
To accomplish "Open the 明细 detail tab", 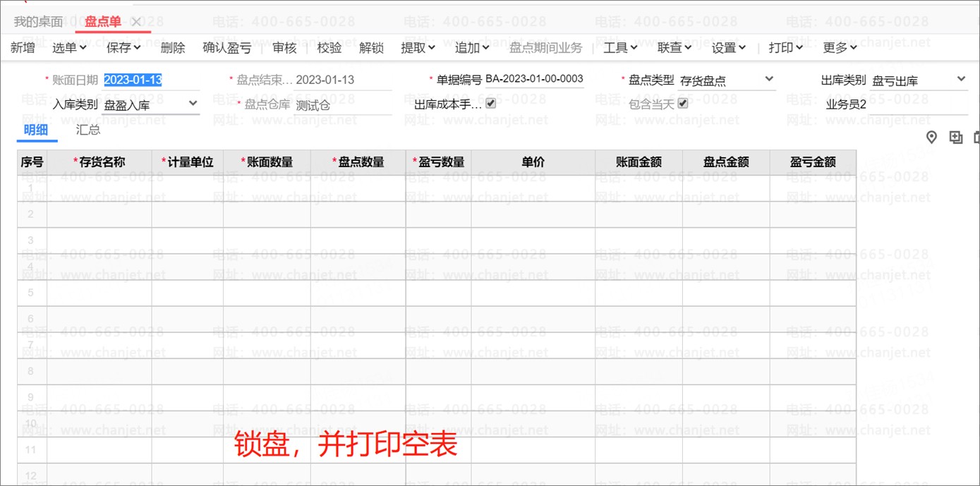I will [x=36, y=130].
